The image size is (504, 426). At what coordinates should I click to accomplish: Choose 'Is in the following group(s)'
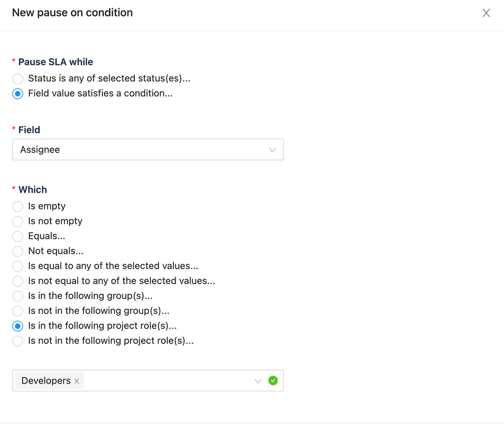click(18, 296)
